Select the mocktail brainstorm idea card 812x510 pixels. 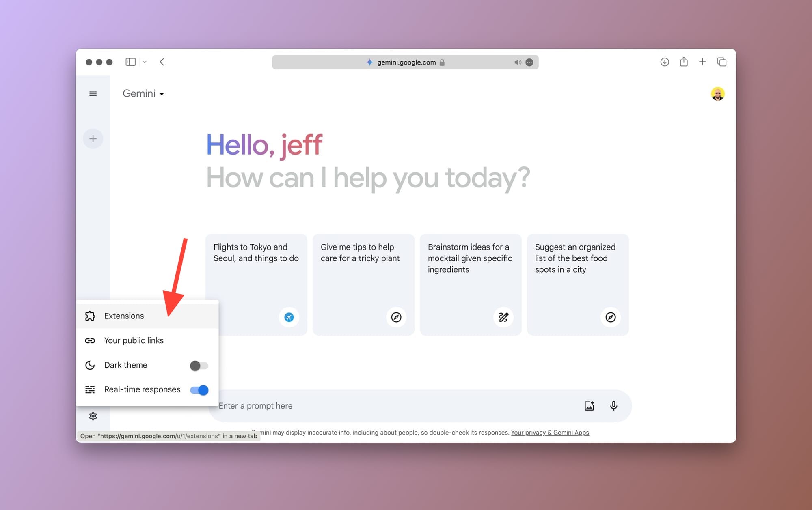(x=471, y=284)
